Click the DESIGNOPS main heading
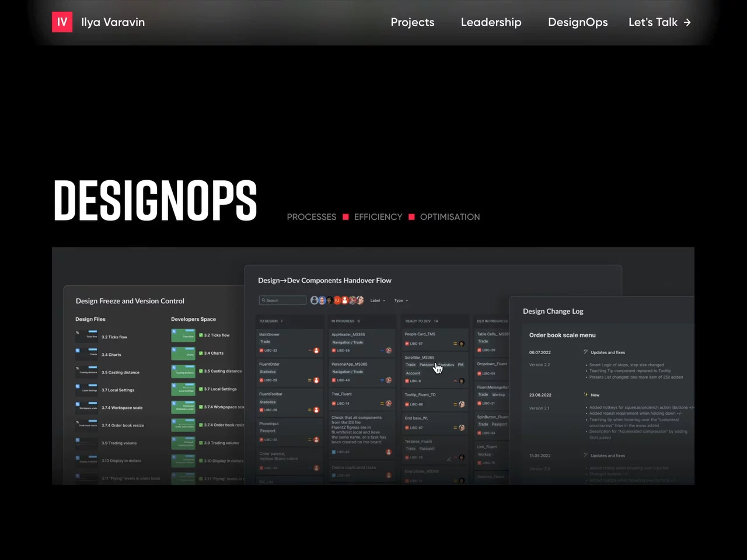This screenshot has width=747, height=560. pyautogui.click(x=155, y=200)
